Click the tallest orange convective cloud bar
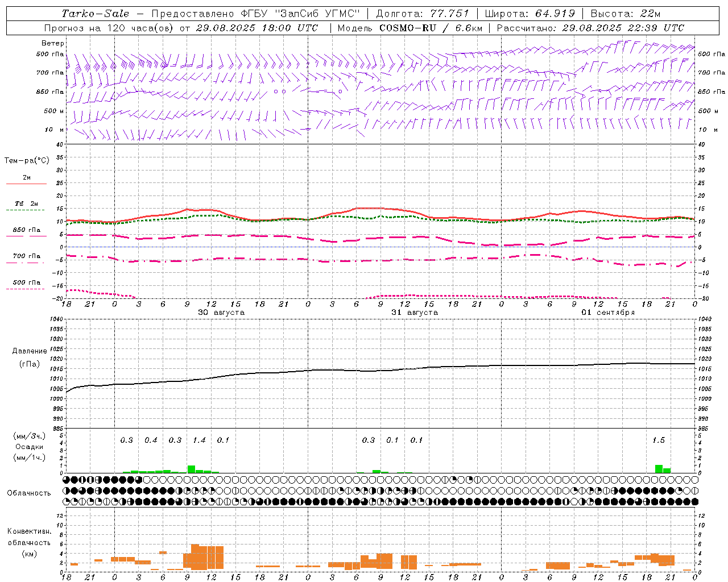Image resolution: width=728 pixels, height=582 pixels. [195, 557]
